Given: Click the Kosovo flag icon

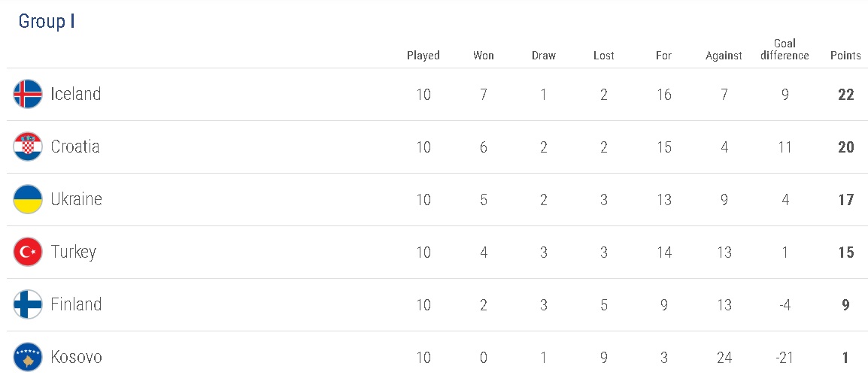Looking at the screenshot, I should [x=28, y=357].
